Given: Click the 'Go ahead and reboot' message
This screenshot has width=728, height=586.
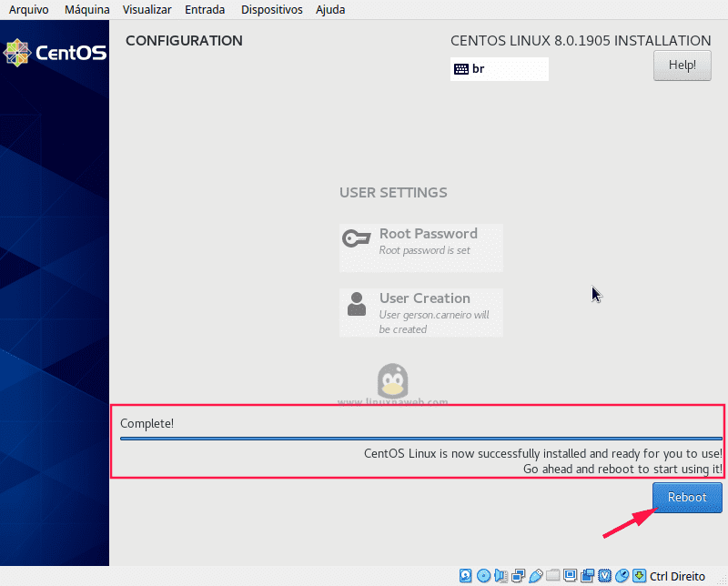Looking at the screenshot, I should pyautogui.click(x=622, y=469).
